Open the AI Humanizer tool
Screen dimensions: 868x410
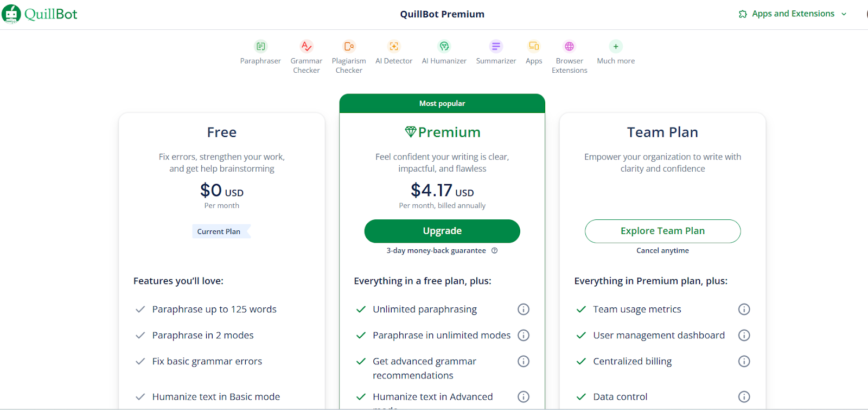(444, 46)
